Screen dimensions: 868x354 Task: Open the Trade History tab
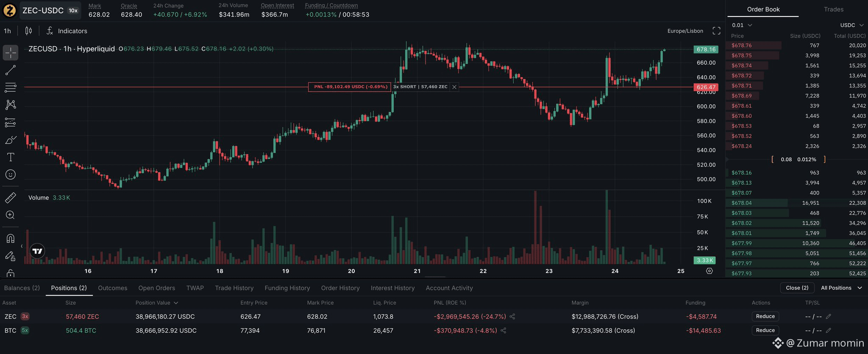click(x=234, y=288)
